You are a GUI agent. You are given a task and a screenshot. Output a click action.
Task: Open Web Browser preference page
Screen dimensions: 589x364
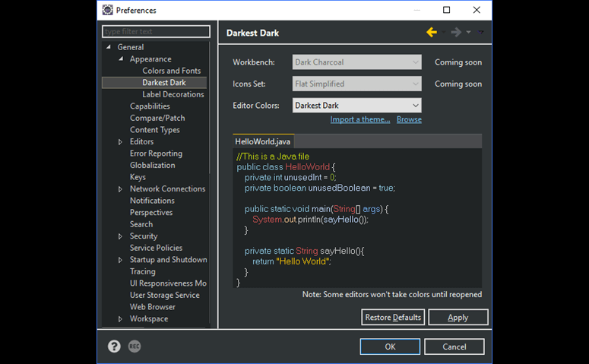(153, 307)
